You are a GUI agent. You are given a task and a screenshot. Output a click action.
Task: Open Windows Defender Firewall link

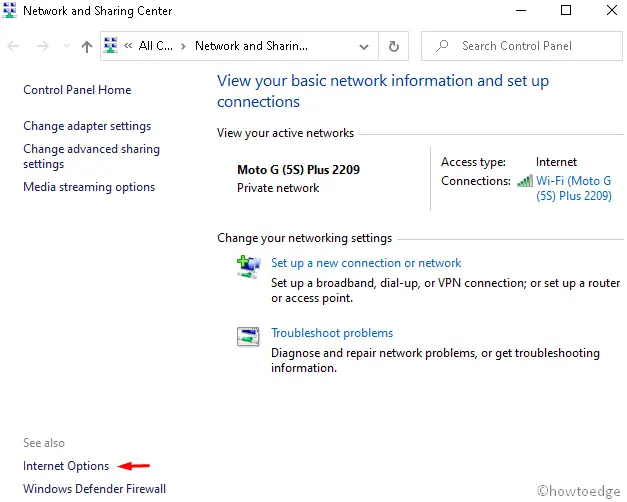94,489
